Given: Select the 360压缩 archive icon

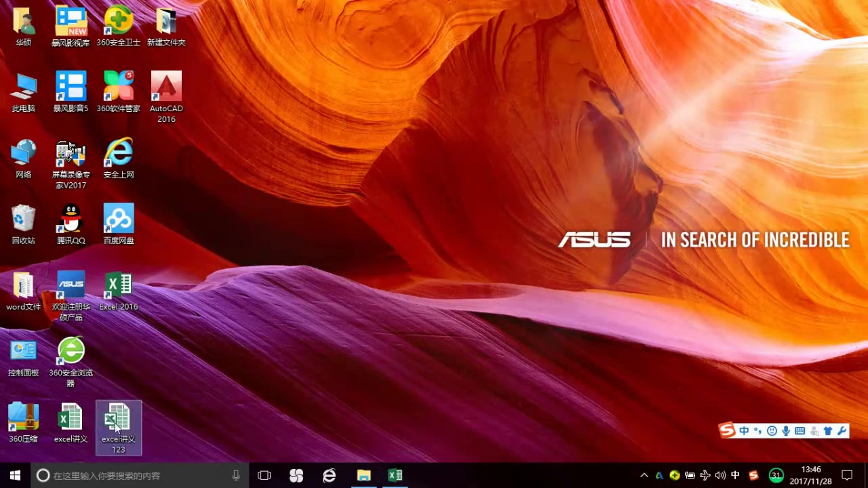Looking at the screenshot, I should pos(24,424).
